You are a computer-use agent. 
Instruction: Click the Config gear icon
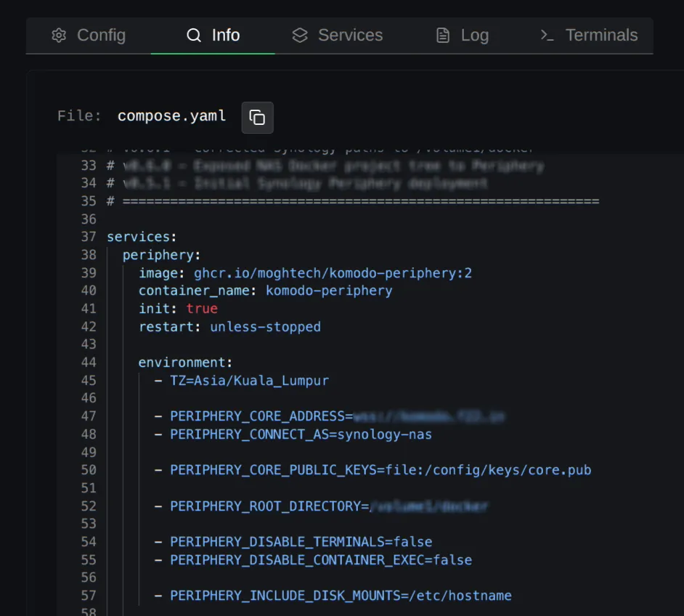click(59, 36)
